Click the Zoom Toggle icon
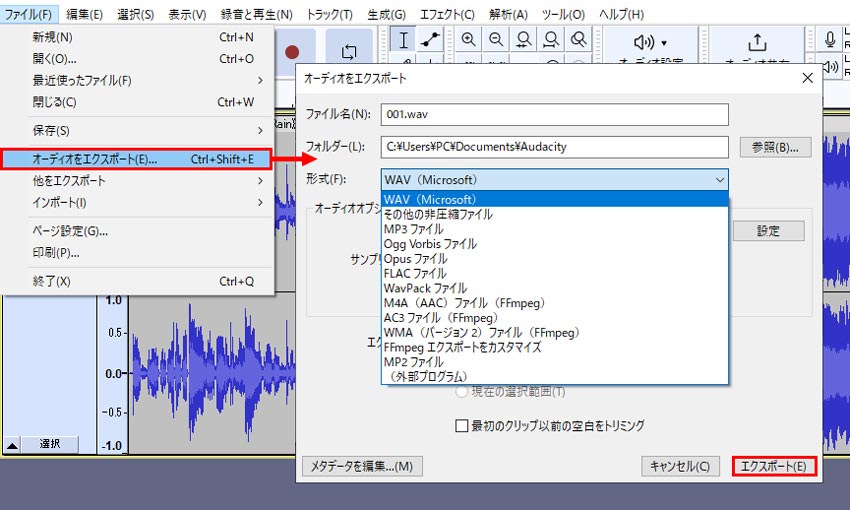850x510 pixels. 578,40
